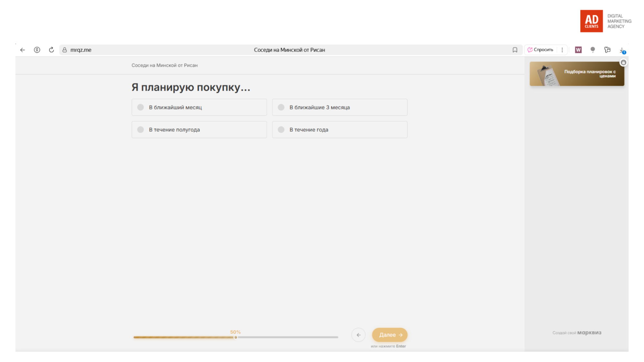The image size is (644, 362).
Task: Click the browser back arrow icon
Action: 23,50
